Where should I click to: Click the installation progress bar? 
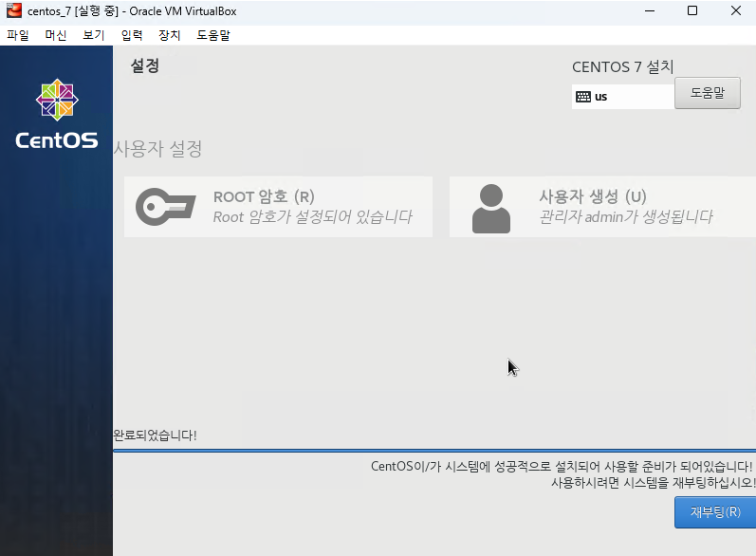434,451
